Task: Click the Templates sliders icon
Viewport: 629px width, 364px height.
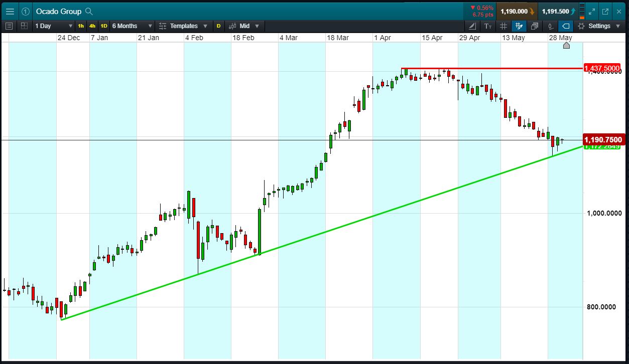Action: [x=163, y=26]
